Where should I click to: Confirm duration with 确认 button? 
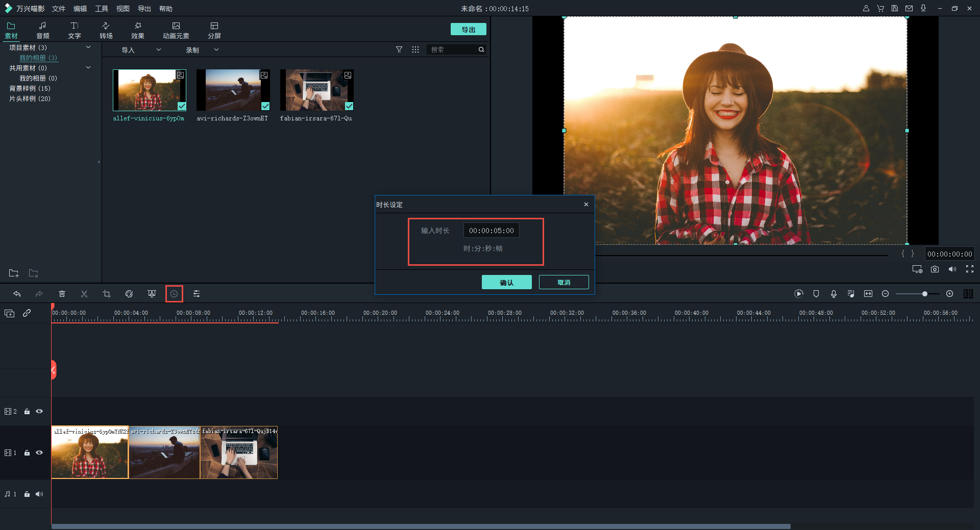point(506,282)
